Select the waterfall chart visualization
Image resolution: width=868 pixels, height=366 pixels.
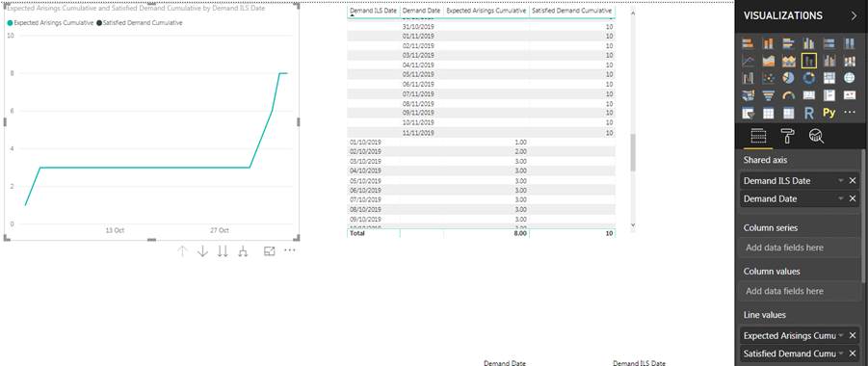pos(748,78)
